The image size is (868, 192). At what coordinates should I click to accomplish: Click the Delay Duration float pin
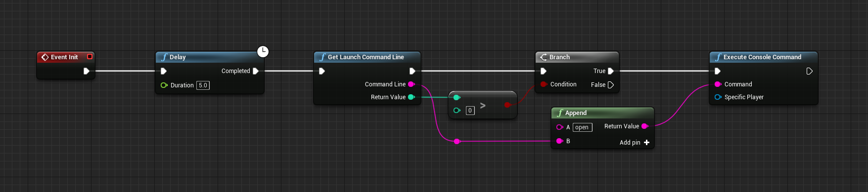point(164,85)
